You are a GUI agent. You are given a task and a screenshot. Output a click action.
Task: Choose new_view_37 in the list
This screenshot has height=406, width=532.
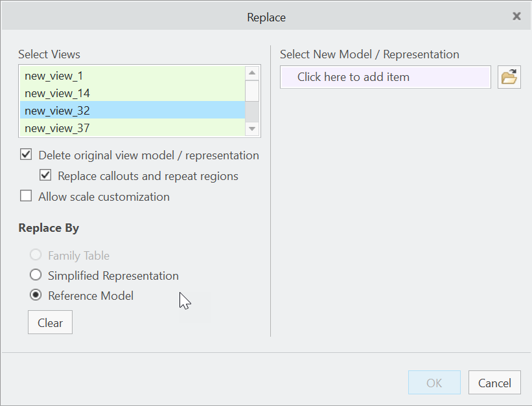tap(57, 128)
